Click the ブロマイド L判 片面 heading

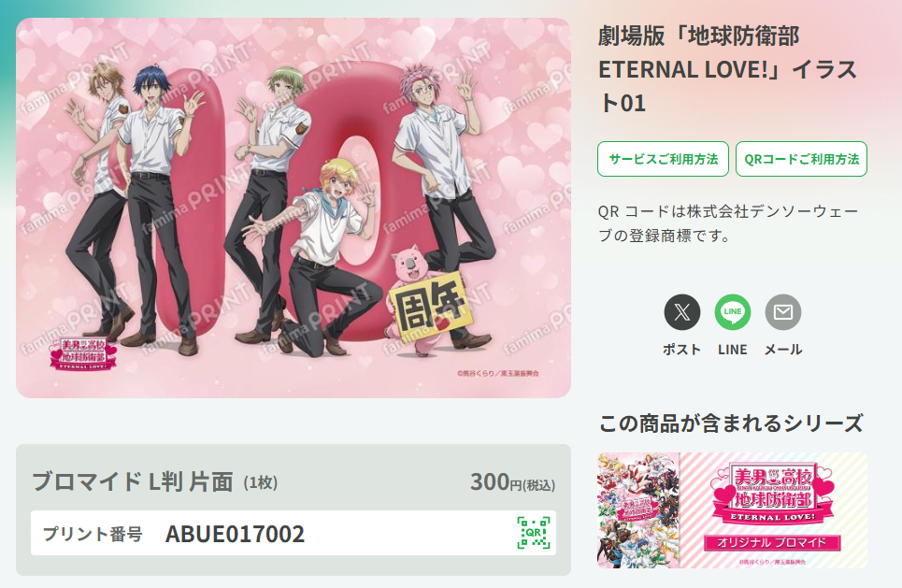[133, 481]
